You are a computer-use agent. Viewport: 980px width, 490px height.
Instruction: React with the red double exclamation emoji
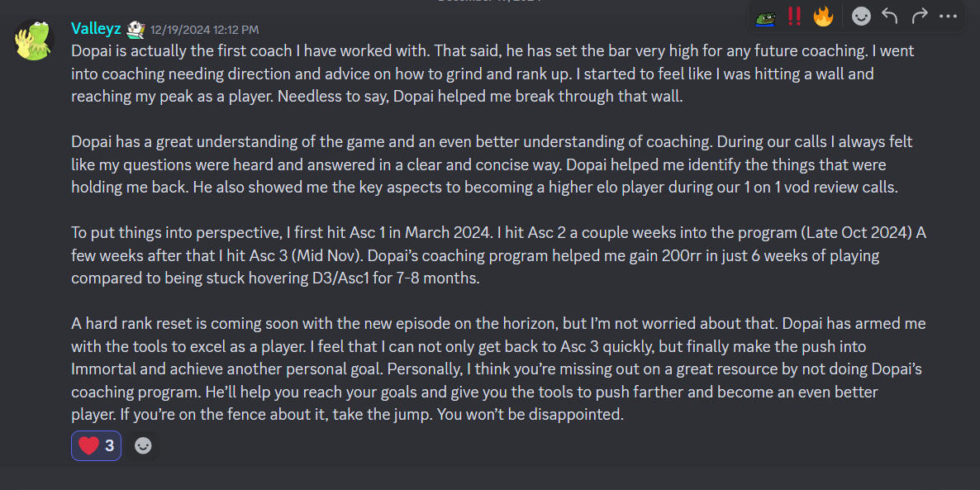click(794, 16)
